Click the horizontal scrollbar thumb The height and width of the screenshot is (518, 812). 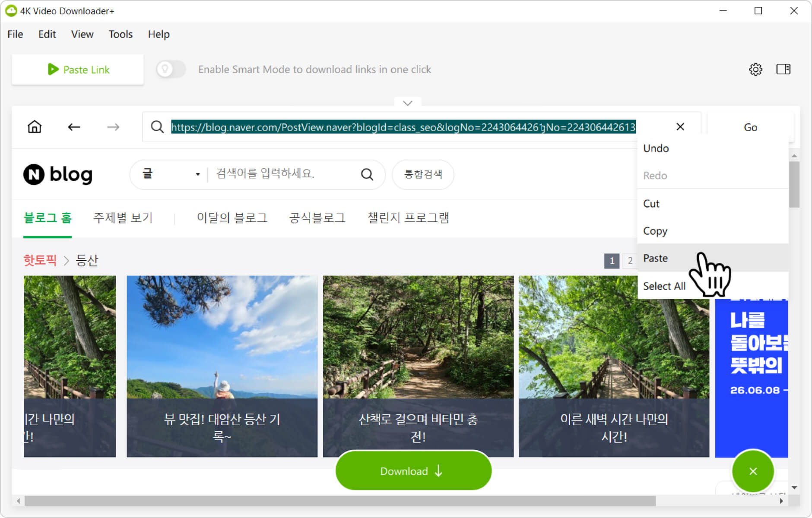click(340, 501)
